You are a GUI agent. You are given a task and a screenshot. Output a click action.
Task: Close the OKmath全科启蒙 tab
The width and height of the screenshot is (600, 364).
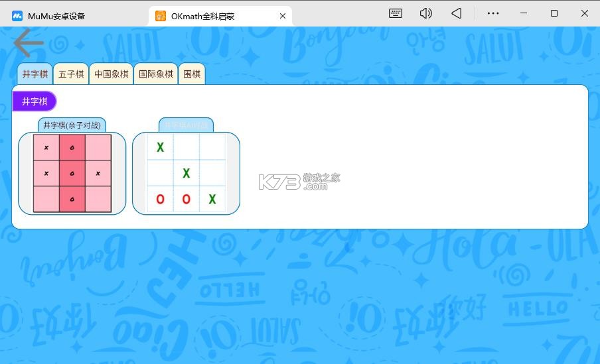coord(283,16)
